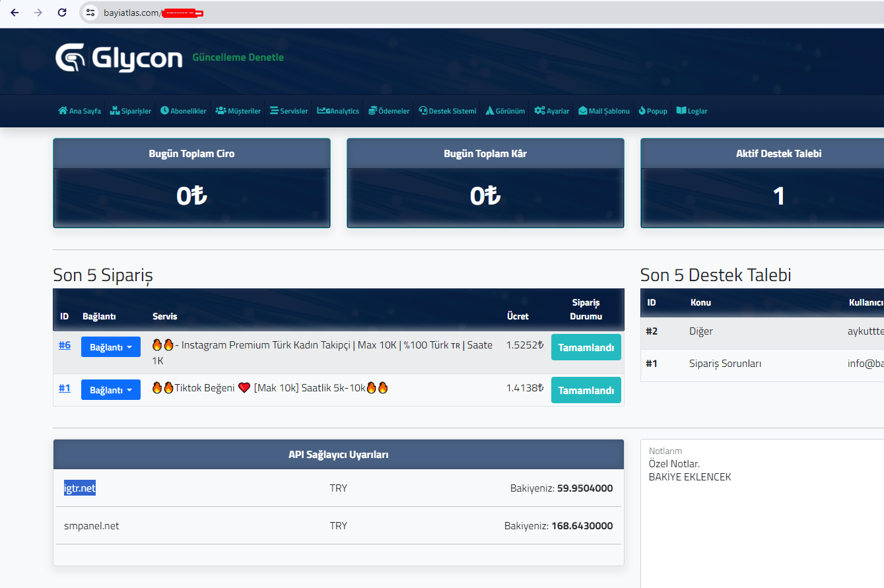Expand Bağlantı dropdown for order #6
The height and width of the screenshot is (588, 884).
pos(111,346)
